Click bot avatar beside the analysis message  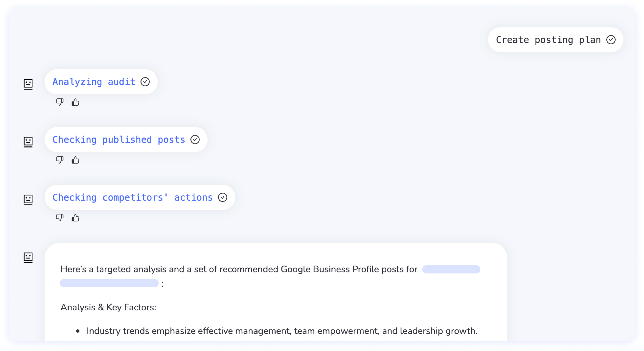28,257
